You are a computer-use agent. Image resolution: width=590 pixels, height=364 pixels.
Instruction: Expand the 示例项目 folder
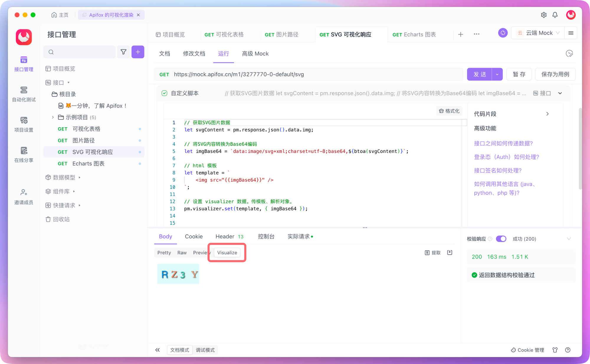pyautogui.click(x=53, y=117)
